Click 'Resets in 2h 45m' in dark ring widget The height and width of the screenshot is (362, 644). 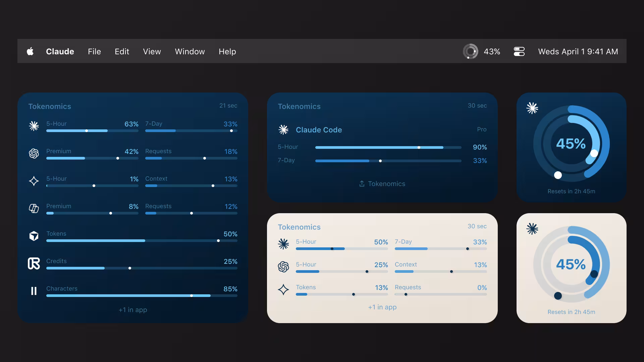[x=571, y=191]
